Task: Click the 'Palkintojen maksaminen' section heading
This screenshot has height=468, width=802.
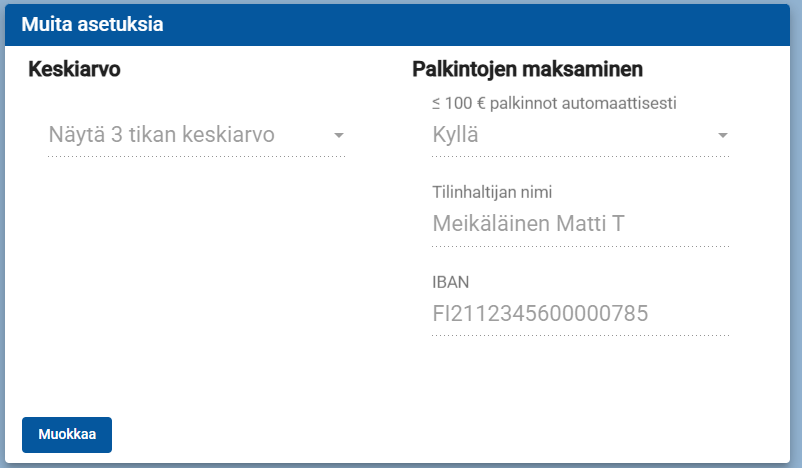Action: coord(527,69)
